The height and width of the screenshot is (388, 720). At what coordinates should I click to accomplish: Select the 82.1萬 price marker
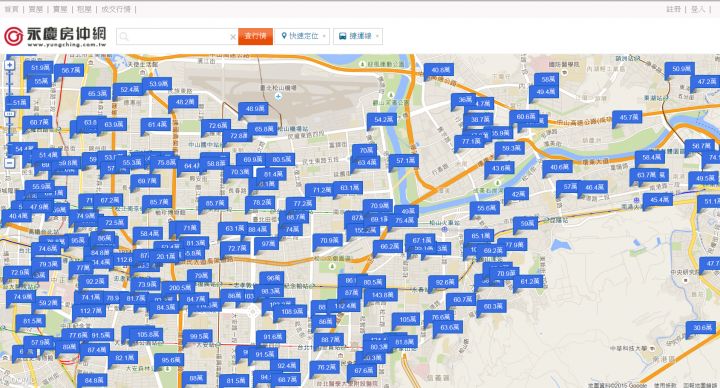tap(124, 358)
